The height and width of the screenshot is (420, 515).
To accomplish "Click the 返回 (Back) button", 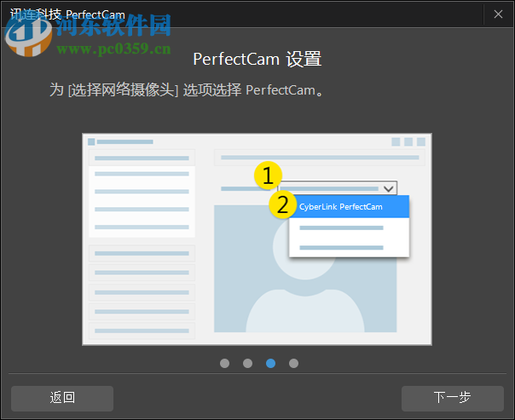I will 62,399.
